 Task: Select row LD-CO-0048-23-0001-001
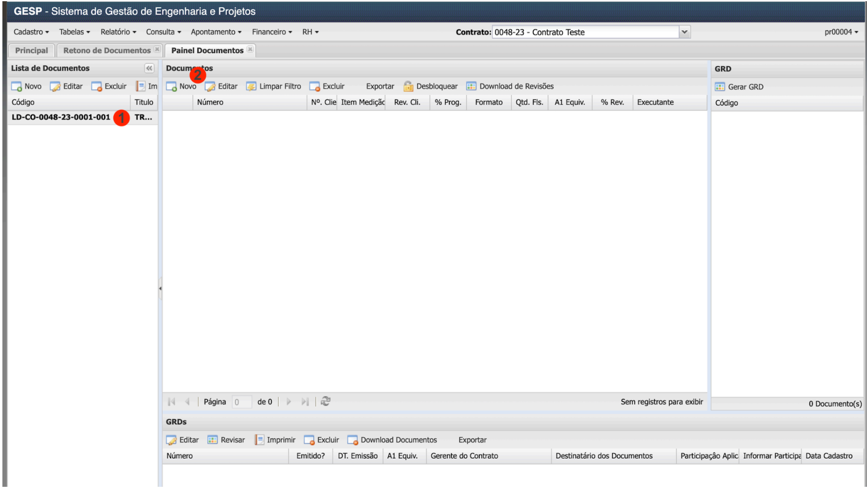pos(61,117)
